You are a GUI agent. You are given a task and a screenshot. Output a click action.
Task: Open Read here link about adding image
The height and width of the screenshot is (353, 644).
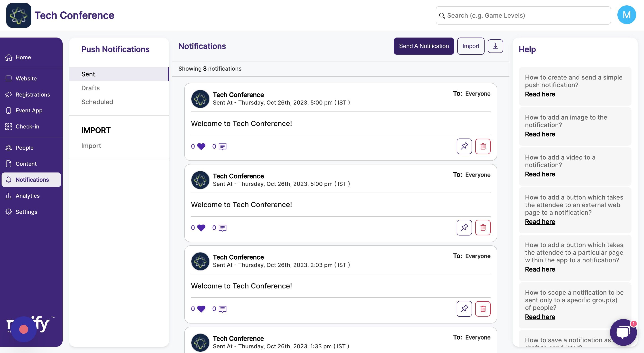click(x=540, y=134)
